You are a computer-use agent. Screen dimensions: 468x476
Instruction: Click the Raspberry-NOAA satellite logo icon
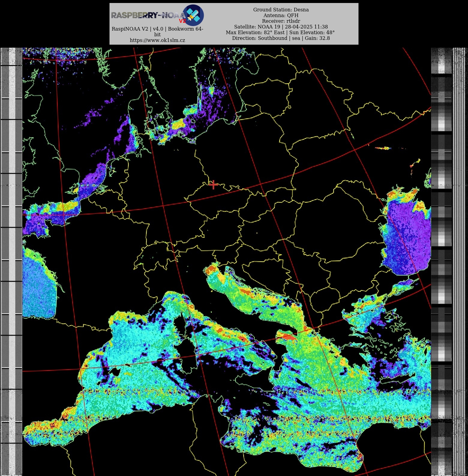click(x=193, y=15)
